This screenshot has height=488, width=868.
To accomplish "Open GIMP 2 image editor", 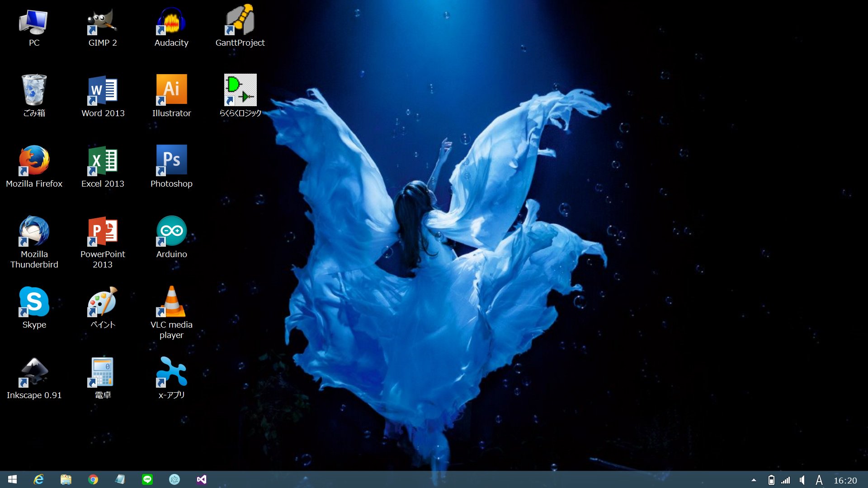I will pos(102,23).
